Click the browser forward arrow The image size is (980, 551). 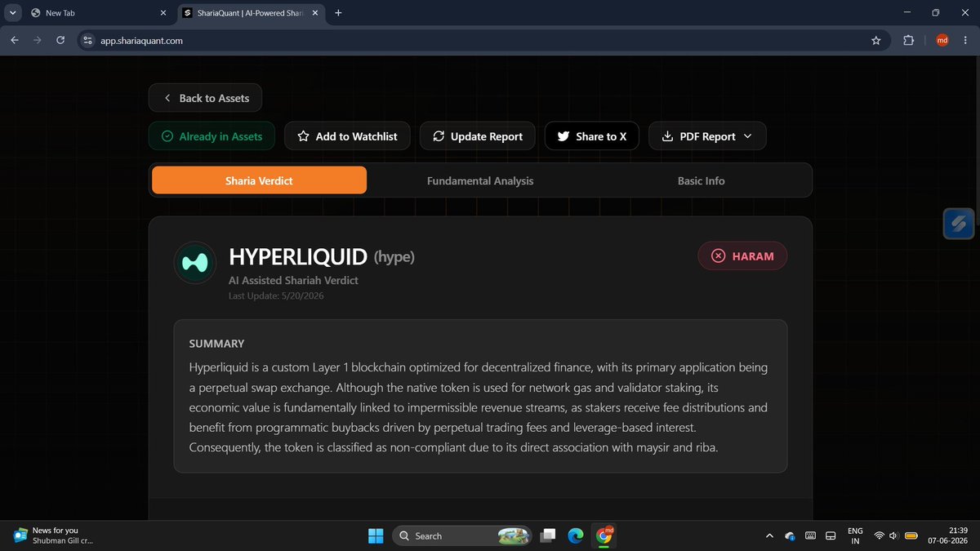tap(38, 40)
